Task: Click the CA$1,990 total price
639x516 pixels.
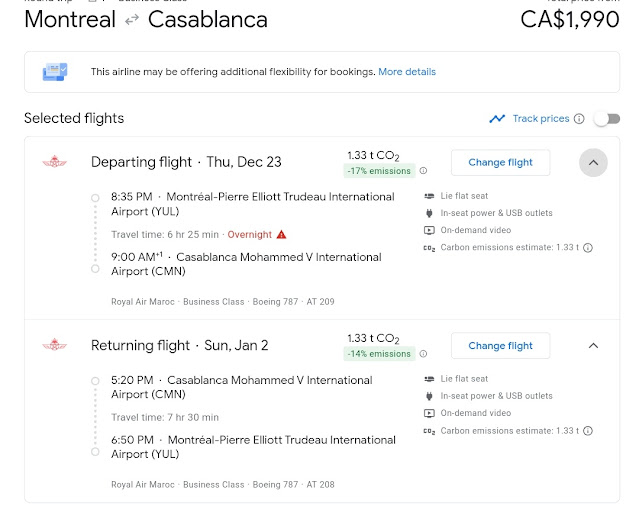Action: click(570, 20)
